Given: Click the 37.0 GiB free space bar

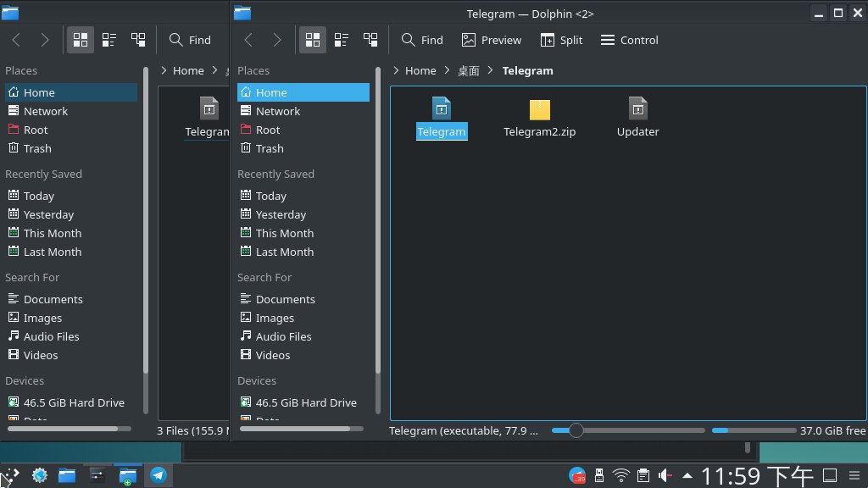Looking at the screenshot, I should [754, 430].
